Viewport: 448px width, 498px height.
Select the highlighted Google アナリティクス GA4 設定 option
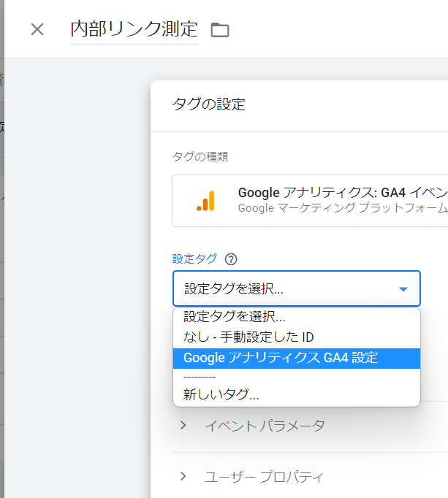pos(281,358)
